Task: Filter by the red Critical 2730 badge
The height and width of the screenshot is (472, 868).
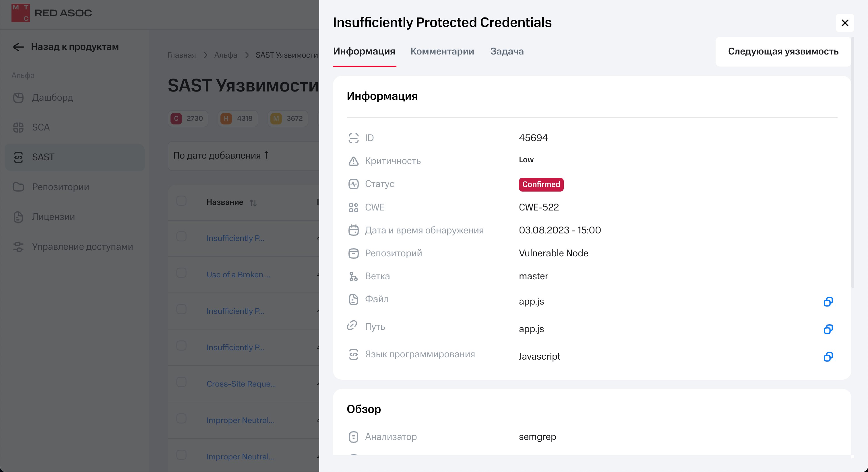Action: pyautogui.click(x=188, y=118)
